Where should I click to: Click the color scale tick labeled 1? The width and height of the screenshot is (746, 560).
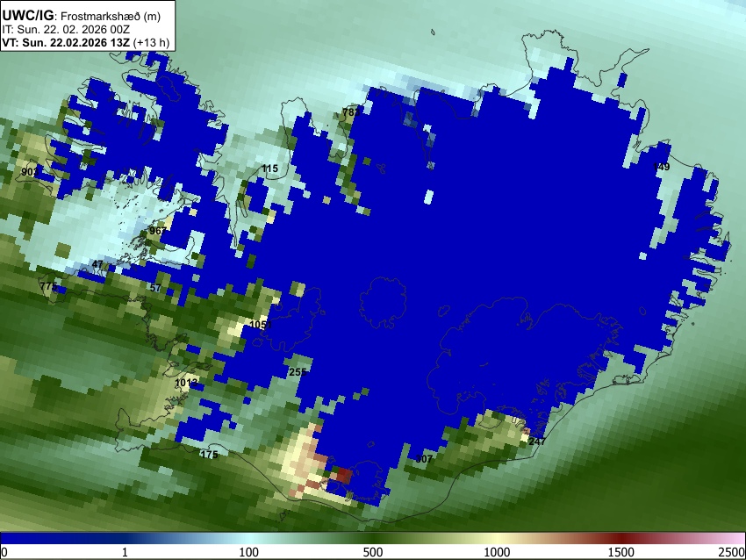pos(125,552)
